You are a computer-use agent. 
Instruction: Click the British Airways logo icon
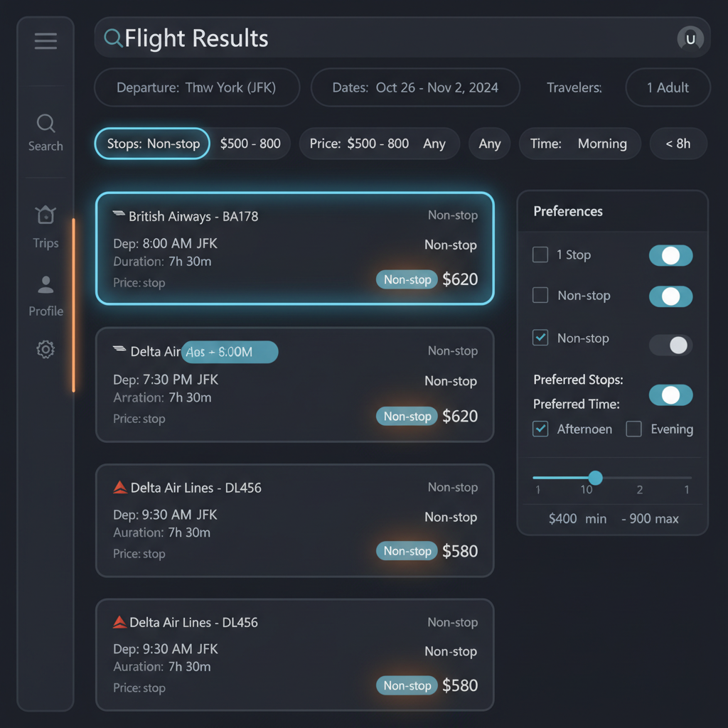119,215
